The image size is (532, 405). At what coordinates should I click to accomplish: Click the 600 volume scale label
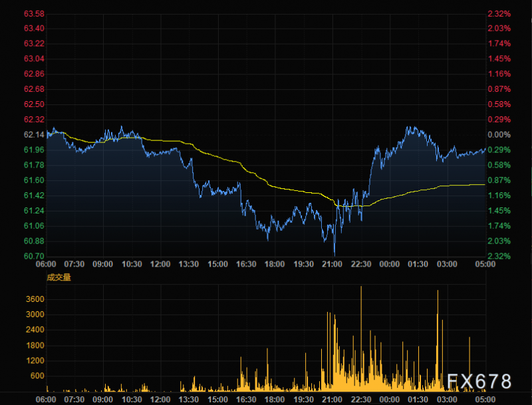click(x=37, y=376)
